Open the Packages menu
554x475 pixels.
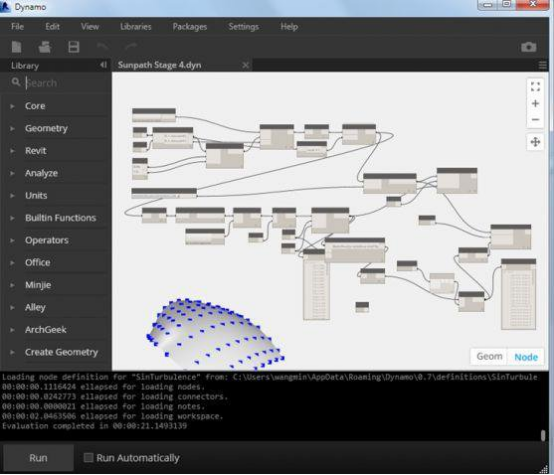[190, 27]
